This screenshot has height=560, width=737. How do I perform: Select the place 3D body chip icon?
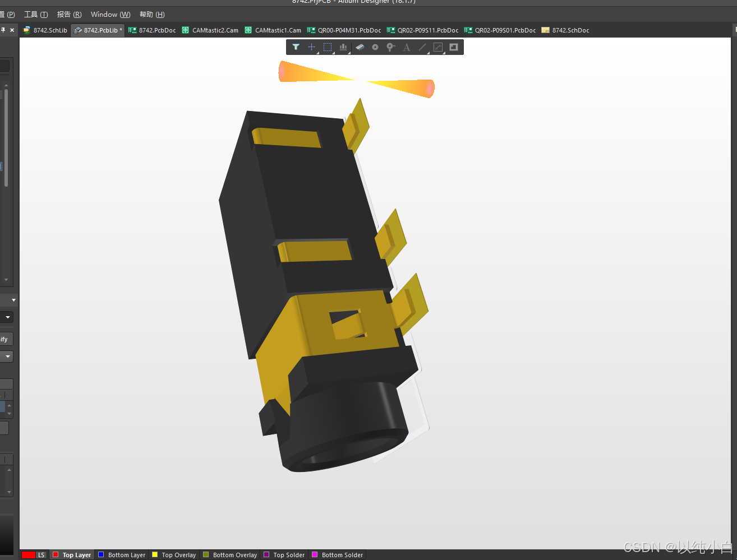click(x=360, y=47)
